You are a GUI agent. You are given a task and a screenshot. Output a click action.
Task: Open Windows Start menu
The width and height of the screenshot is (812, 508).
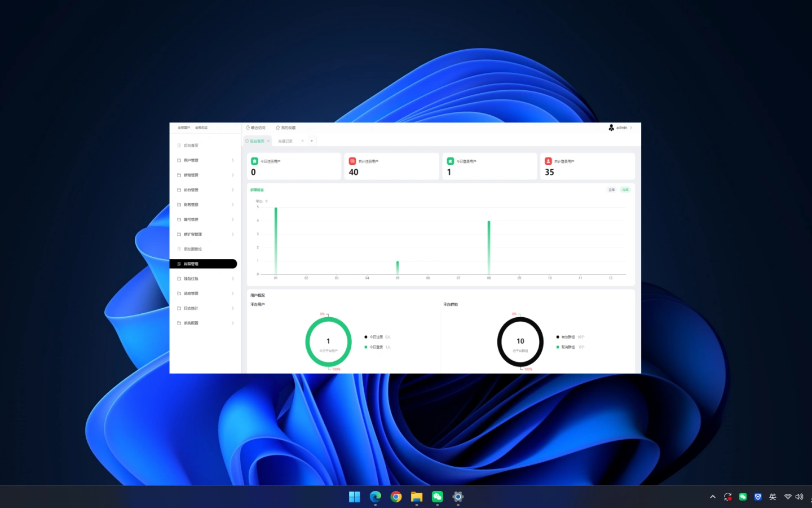tap(355, 497)
